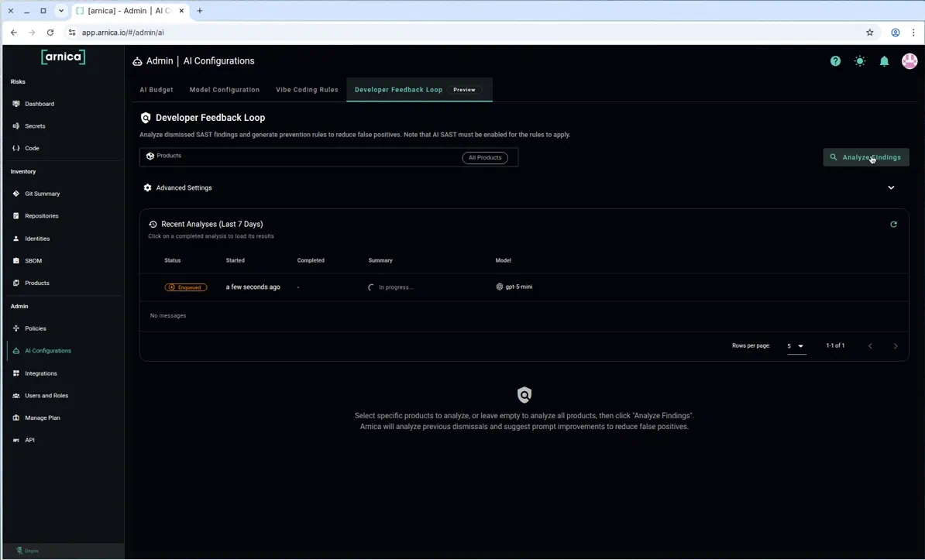Screen dimensions: 925x560
Task: Open the browser three-dot menu
Action: click(914, 33)
